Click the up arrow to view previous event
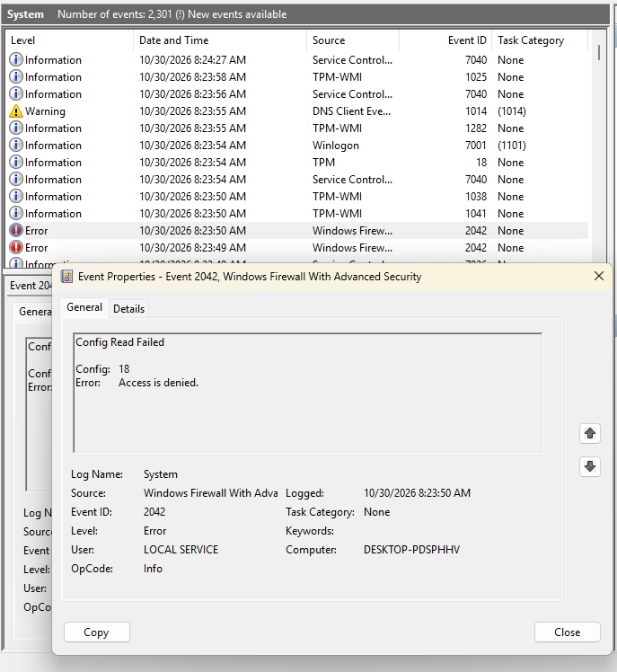617x672 pixels. tap(589, 433)
